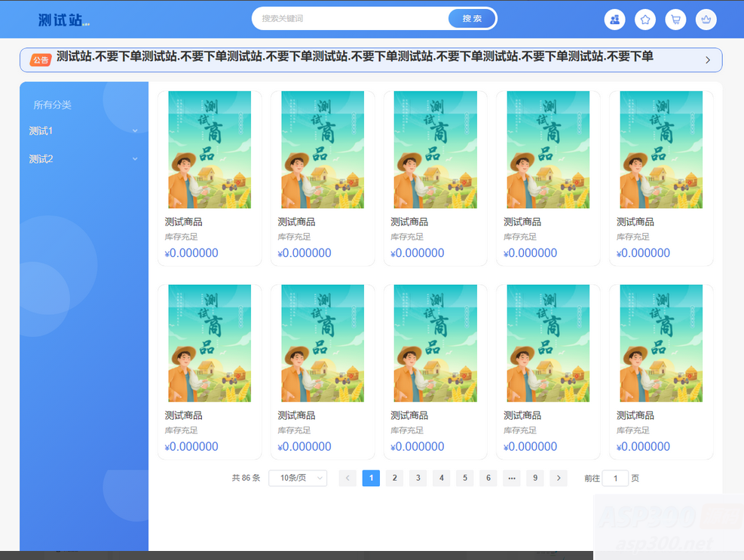Open the user account icon in the header
744x560 pixels.
tap(614, 19)
